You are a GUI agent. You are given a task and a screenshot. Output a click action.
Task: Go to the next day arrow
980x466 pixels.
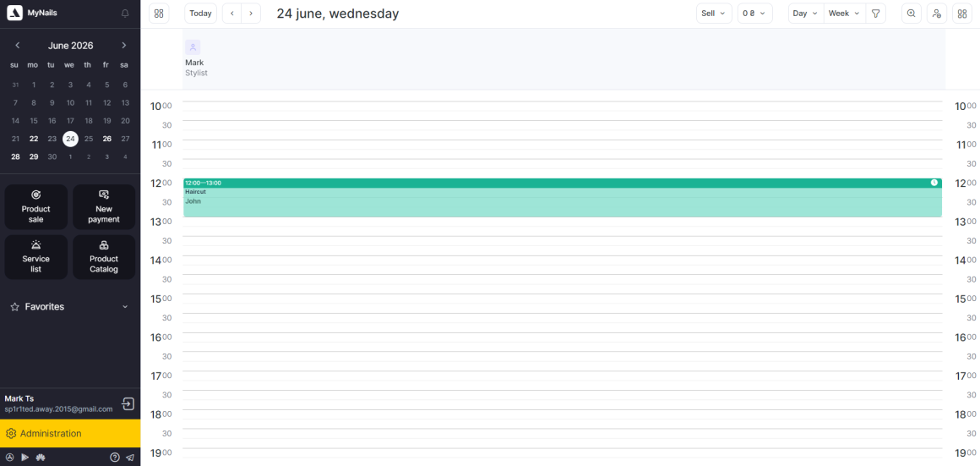click(x=251, y=14)
